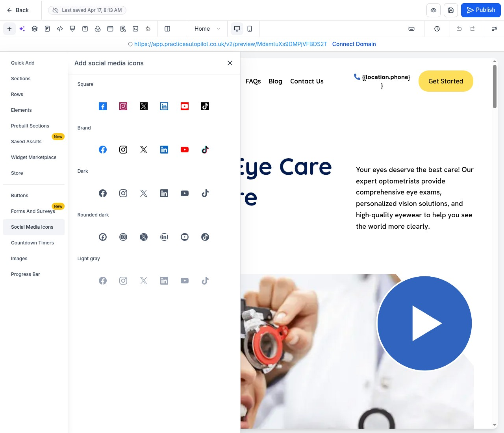Click the Contact Us nav link

click(307, 81)
